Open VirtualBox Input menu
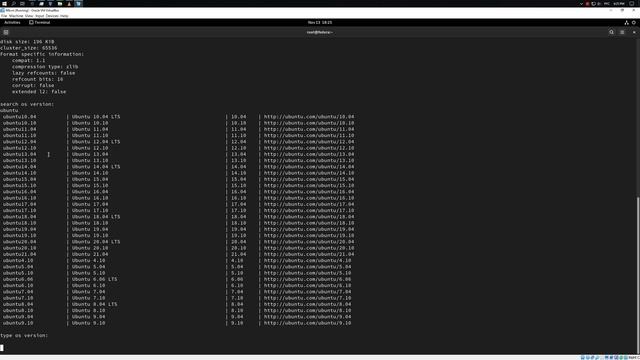Image resolution: width=640 pixels, height=360 pixels. coord(40,16)
